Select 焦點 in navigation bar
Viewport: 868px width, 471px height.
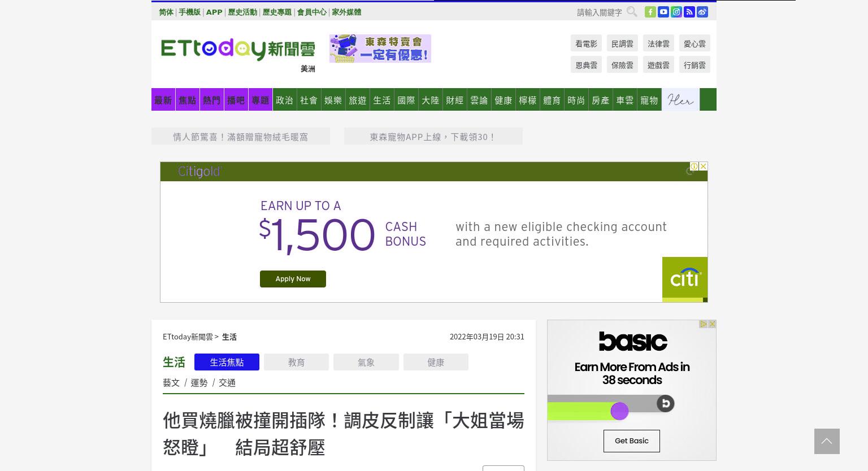point(188,100)
